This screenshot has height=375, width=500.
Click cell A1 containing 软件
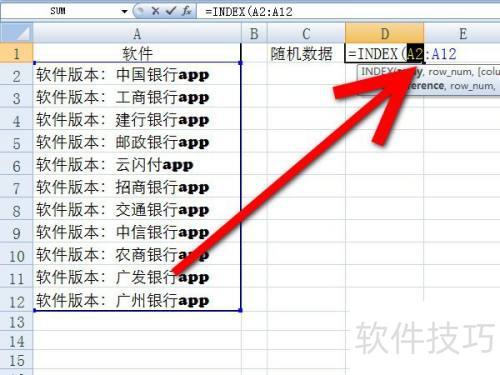(x=137, y=53)
